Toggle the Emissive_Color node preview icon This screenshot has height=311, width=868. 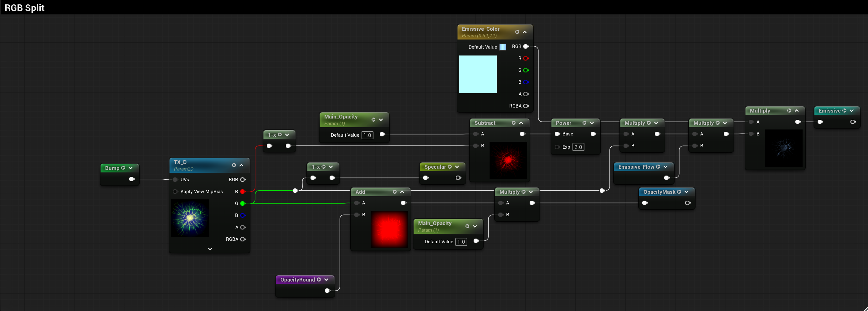(517, 32)
